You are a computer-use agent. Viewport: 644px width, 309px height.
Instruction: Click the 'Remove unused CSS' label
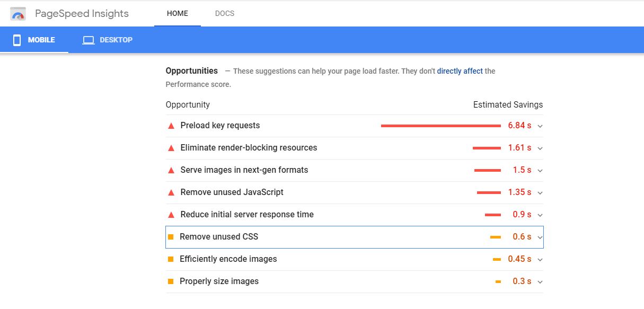[219, 237]
